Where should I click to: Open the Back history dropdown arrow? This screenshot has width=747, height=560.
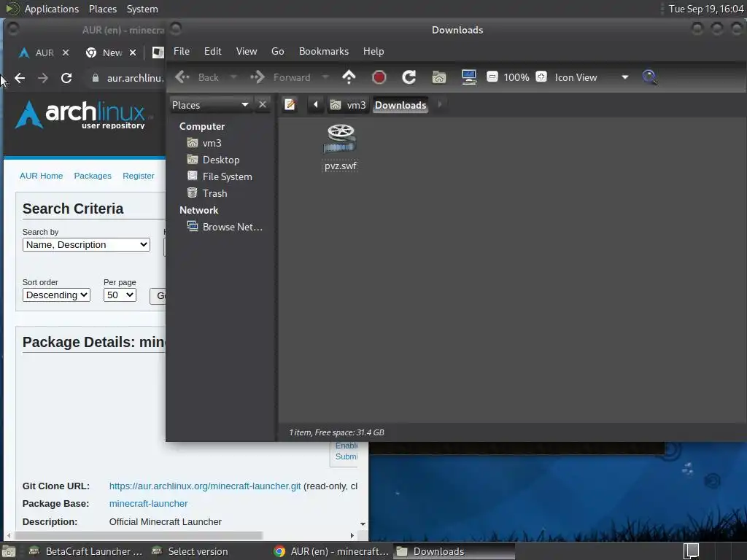[233, 77]
